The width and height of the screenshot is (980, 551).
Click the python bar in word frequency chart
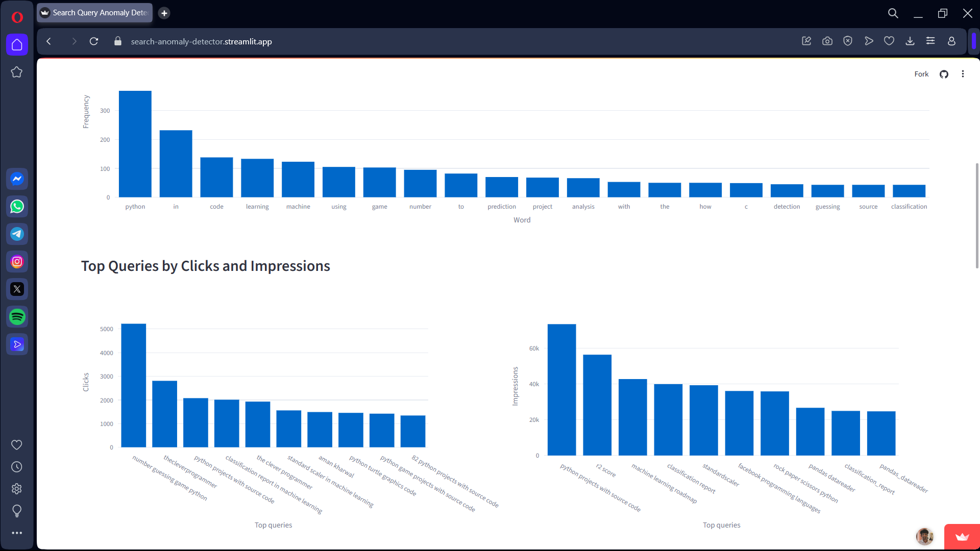pyautogui.click(x=135, y=144)
